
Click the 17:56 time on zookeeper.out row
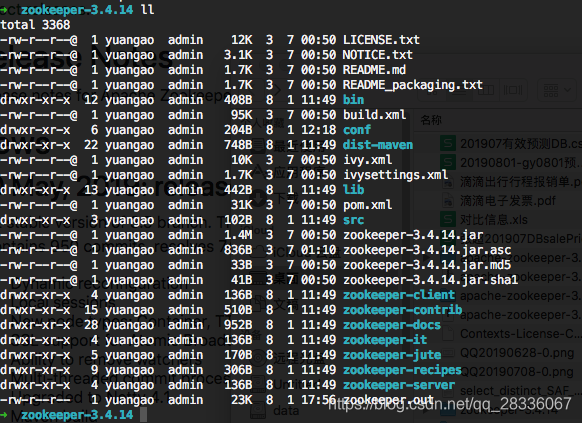pyautogui.click(x=318, y=400)
